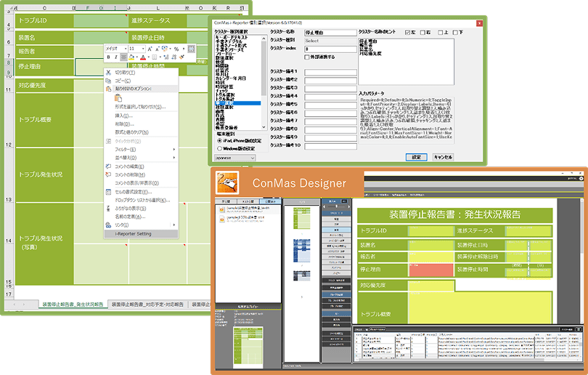Click the キャンセル button in the dialog
The width and height of the screenshot is (588, 375).
[443, 157]
